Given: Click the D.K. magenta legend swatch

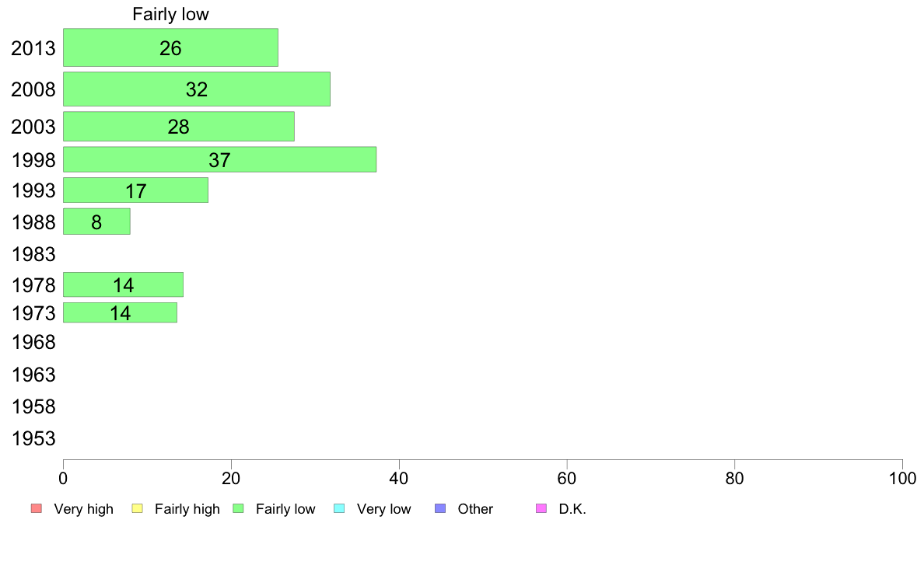Looking at the screenshot, I should [x=541, y=508].
